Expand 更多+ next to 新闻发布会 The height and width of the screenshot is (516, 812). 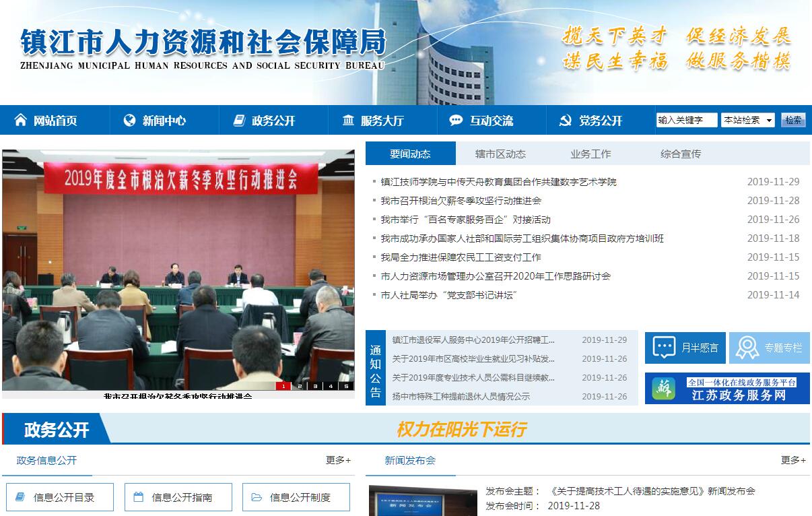click(793, 460)
